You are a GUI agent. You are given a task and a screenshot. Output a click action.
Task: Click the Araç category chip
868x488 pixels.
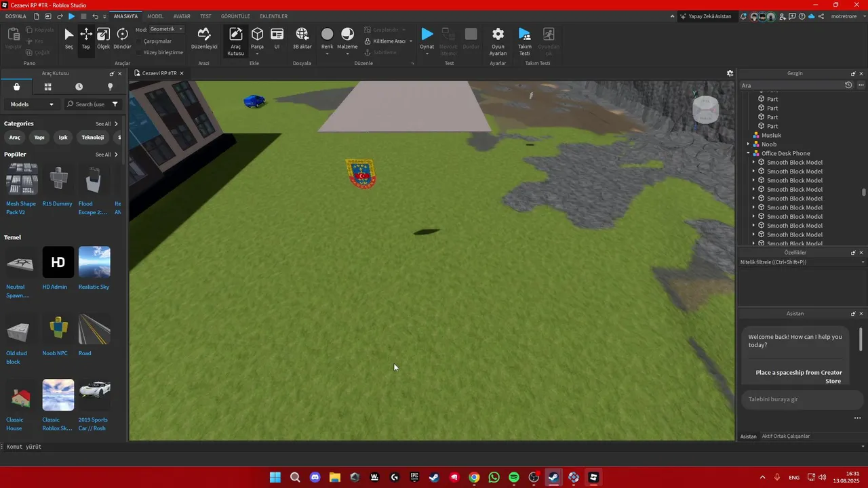(14, 138)
